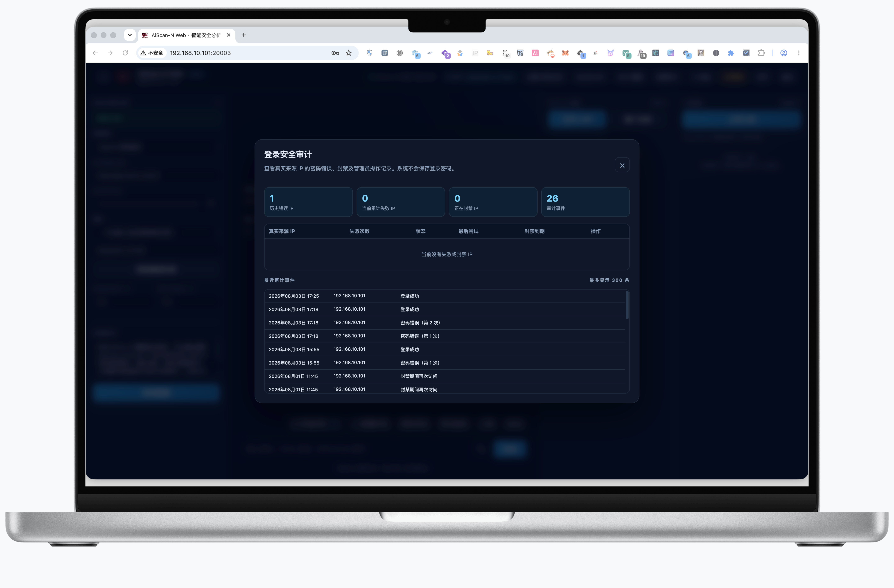Select the 密码错误（第 2 次）event row

tap(445, 323)
